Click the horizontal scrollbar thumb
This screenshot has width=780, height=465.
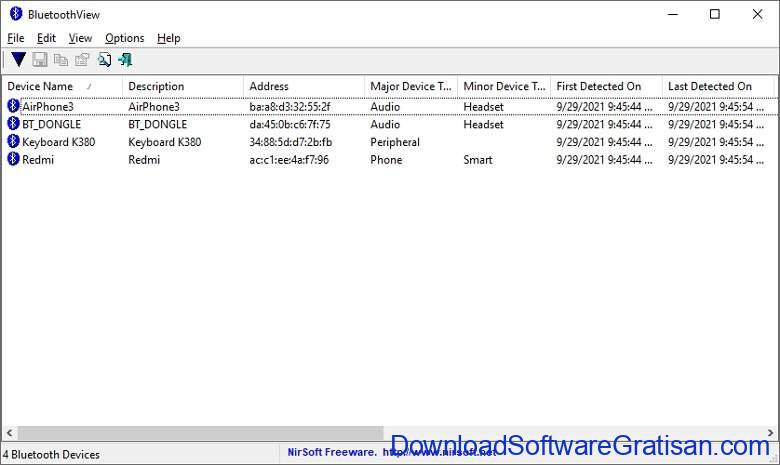200,433
